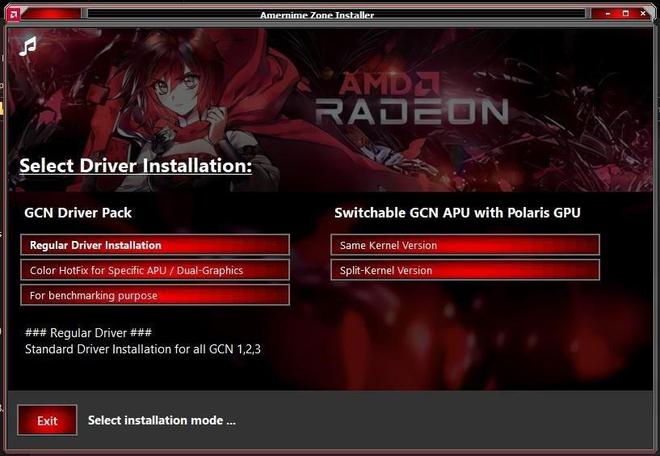Screen dimensions: 660x456
Task: Click the ### Regular Driver ### text
Action: coord(88,333)
